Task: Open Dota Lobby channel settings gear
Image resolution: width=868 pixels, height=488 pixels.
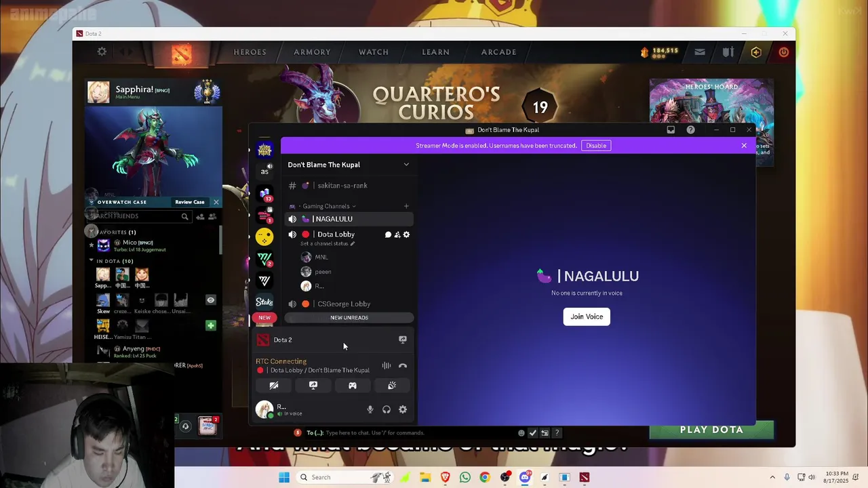Action: click(x=406, y=235)
